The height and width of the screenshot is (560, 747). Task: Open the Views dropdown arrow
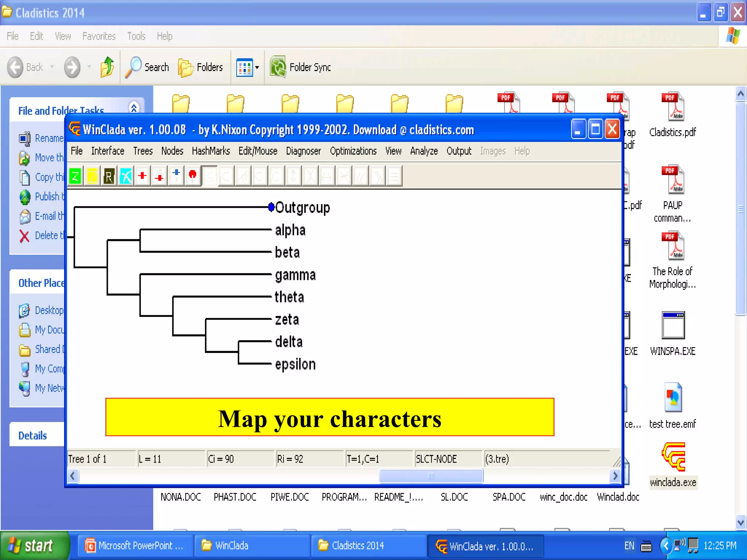(x=257, y=67)
